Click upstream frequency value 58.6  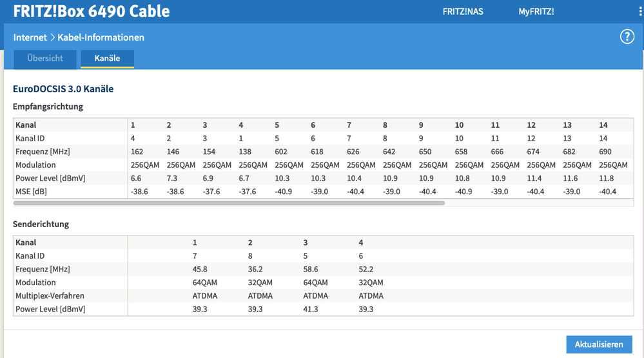coord(311,269)
